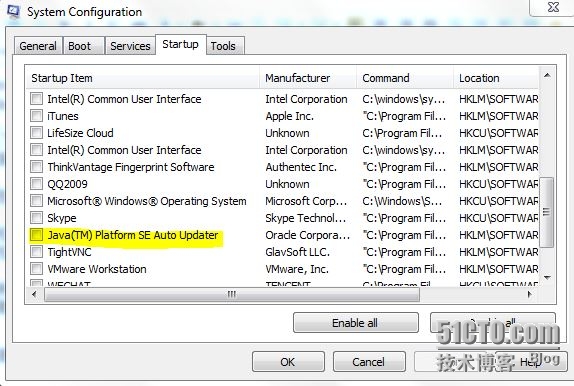Click GlavSoft LLC. manufacturer cell
The image size is (574, 386).
coord(297,252)
